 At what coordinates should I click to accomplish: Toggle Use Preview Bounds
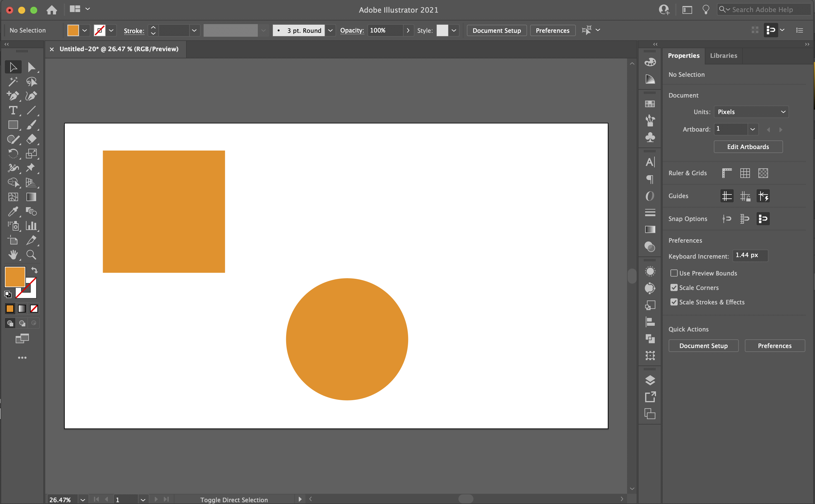(673, 273)
